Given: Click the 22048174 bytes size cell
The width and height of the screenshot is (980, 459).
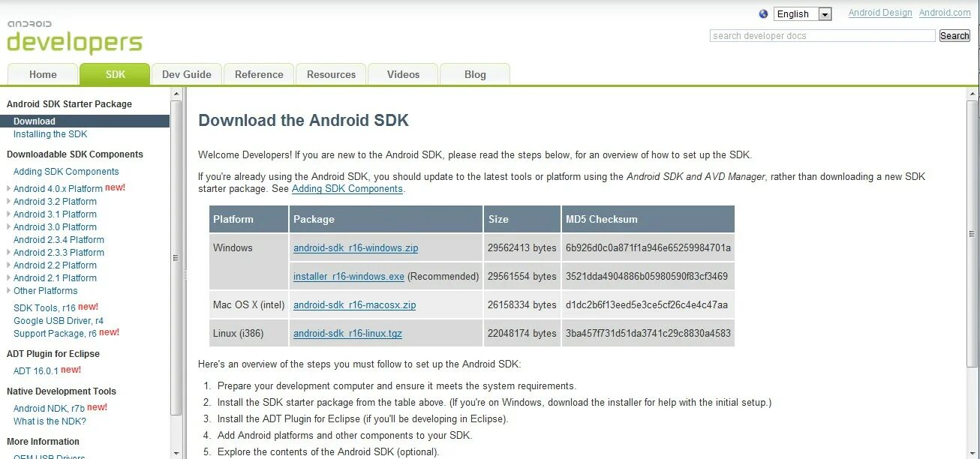Looking at the screenshot, I should pyautogui.click(x=522, y=334).
